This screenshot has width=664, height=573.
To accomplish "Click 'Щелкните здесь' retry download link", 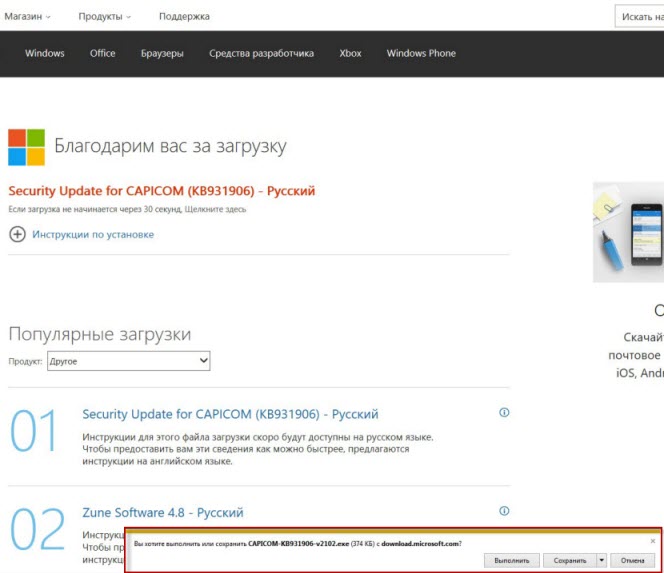I will pyautogui.click(x=215, y=209).
